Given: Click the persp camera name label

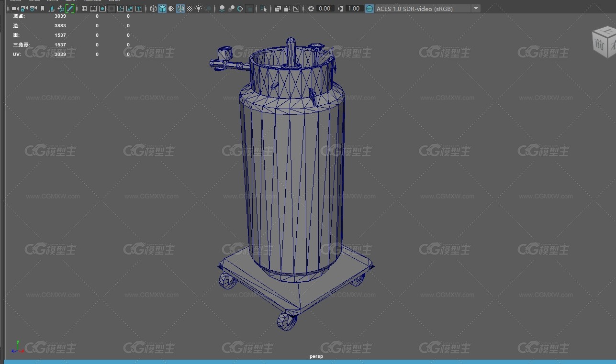Looking at the screenshot, I should [316, 356].
